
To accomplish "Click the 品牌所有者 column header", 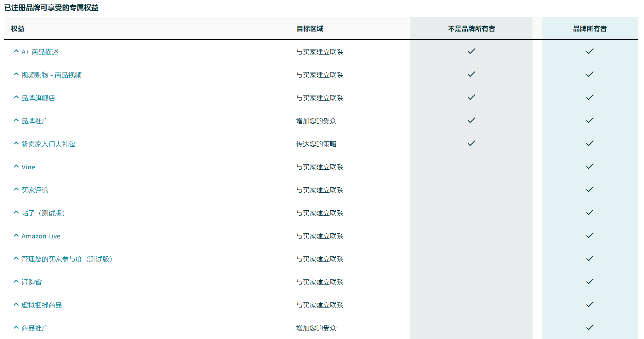I will (590, 29).
